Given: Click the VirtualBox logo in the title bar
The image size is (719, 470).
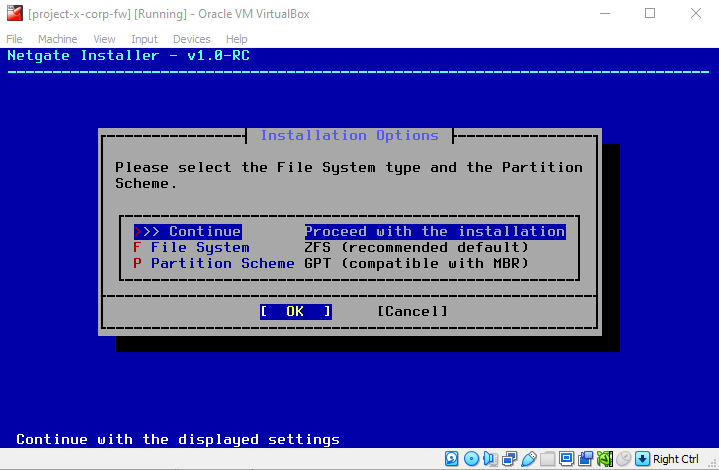Looking at the screenshot, I should click(x=14, y=14).
